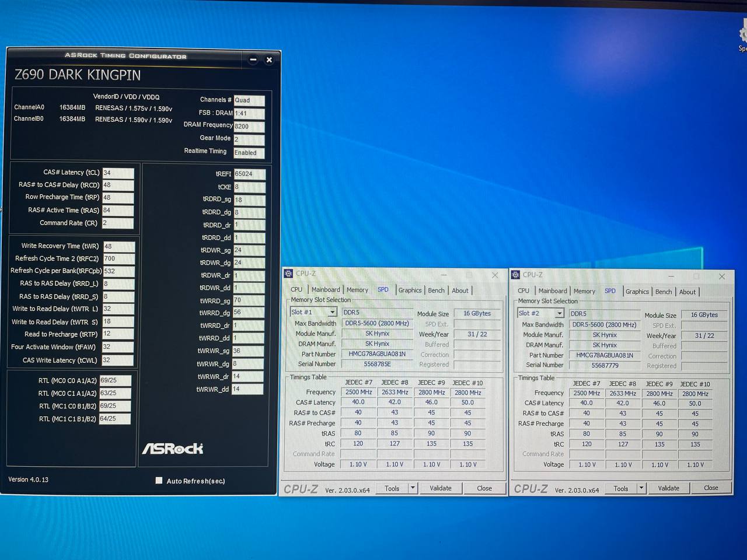Click Validate button in Slot #1 CPU-Z window
This screenshot has height=560, width=747.
(441, 488)
